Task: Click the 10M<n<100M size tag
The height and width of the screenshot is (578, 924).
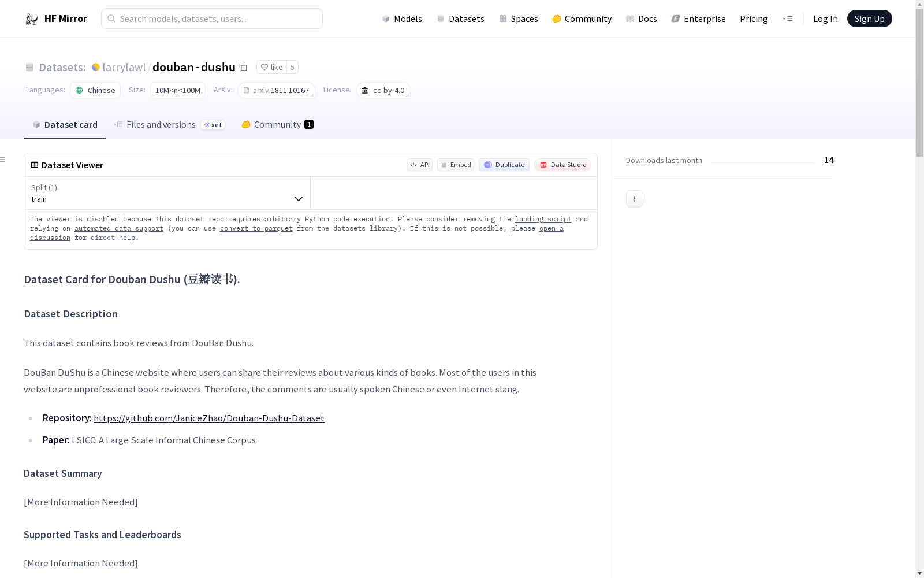Action: [x=178, y=90]
